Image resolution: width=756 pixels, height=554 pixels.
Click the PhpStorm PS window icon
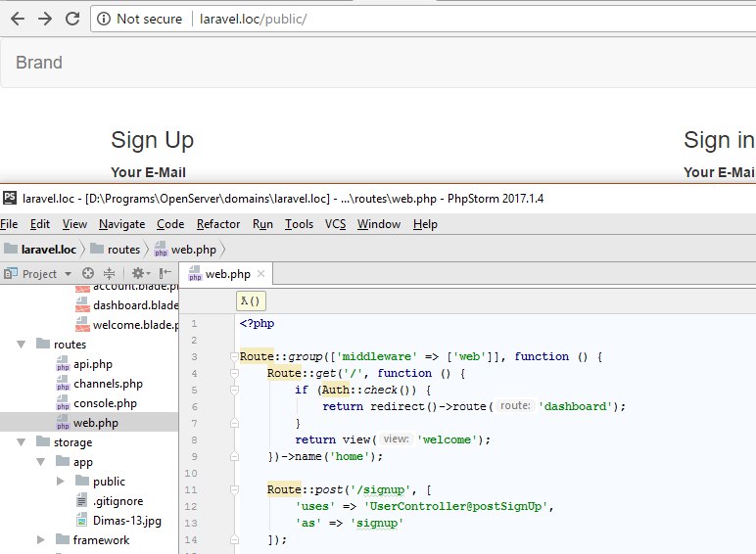pos(10,198)
